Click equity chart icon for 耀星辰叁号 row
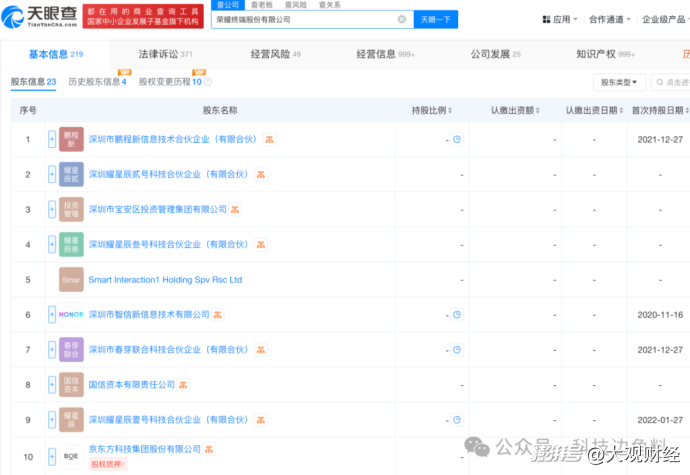 (261, 245)
